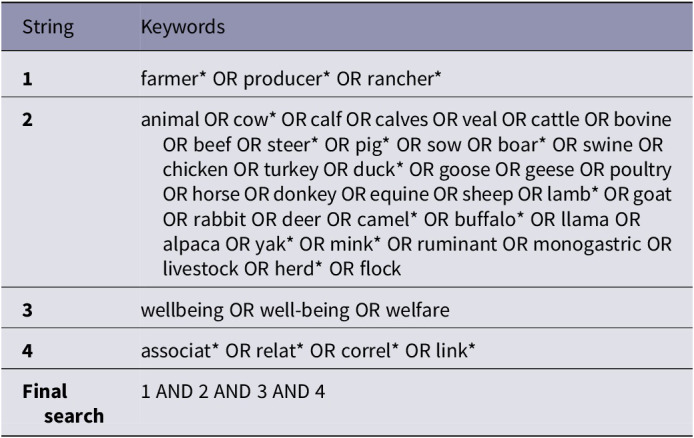Click the String column header

[x=48, y=27]
